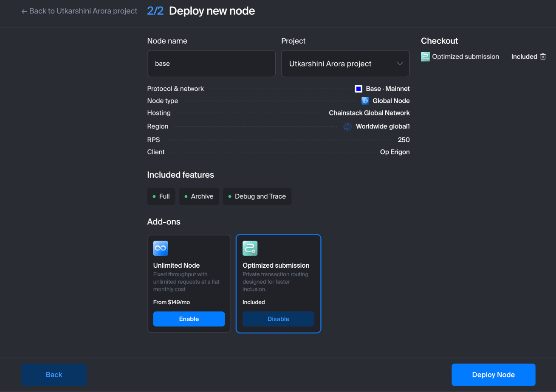Remove Optimized submission via trash icon
The image size is (556, 392).
point(542,56)
